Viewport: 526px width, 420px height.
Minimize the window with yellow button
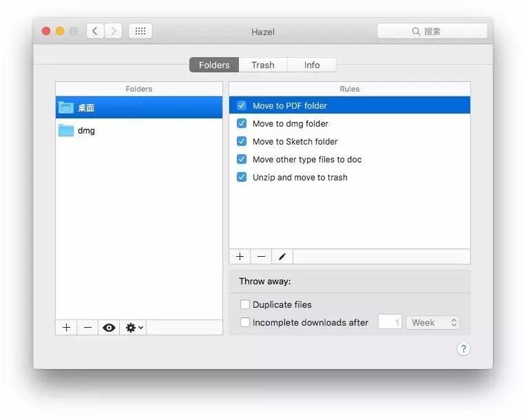pyautogui.click(x=60, y=31)
